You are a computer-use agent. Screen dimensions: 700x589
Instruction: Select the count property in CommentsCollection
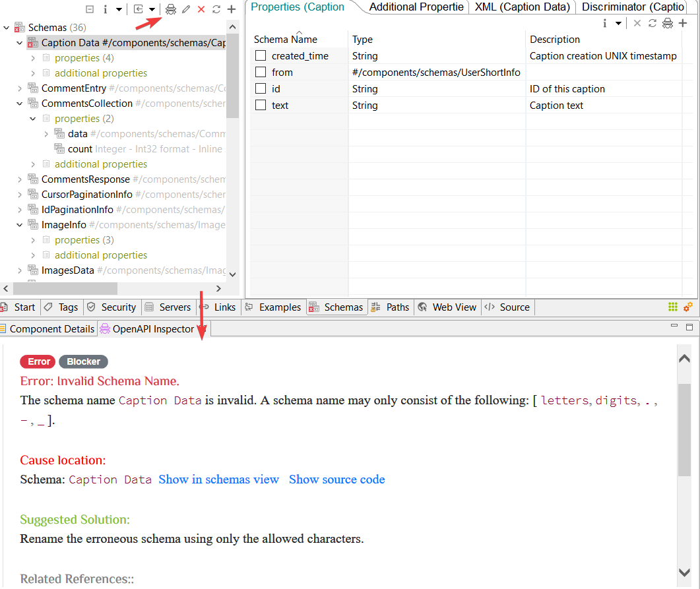[x=80, y=149]
